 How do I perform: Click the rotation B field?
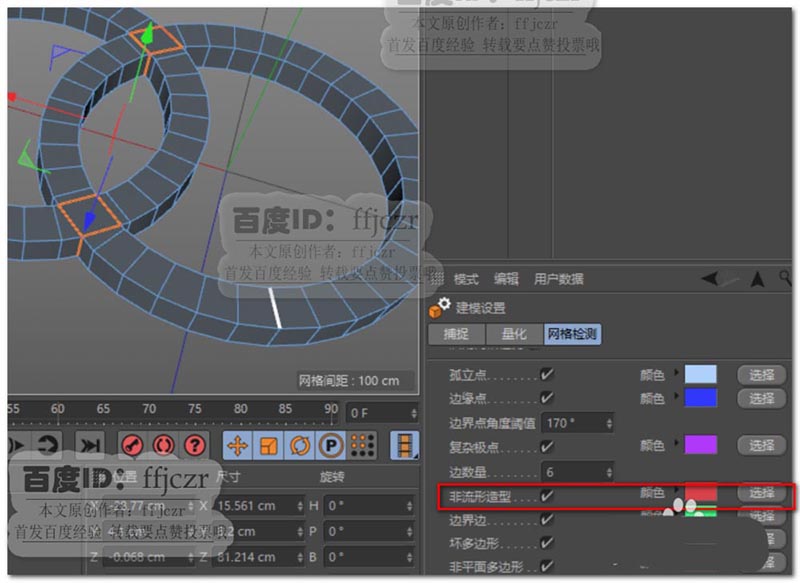367,557
